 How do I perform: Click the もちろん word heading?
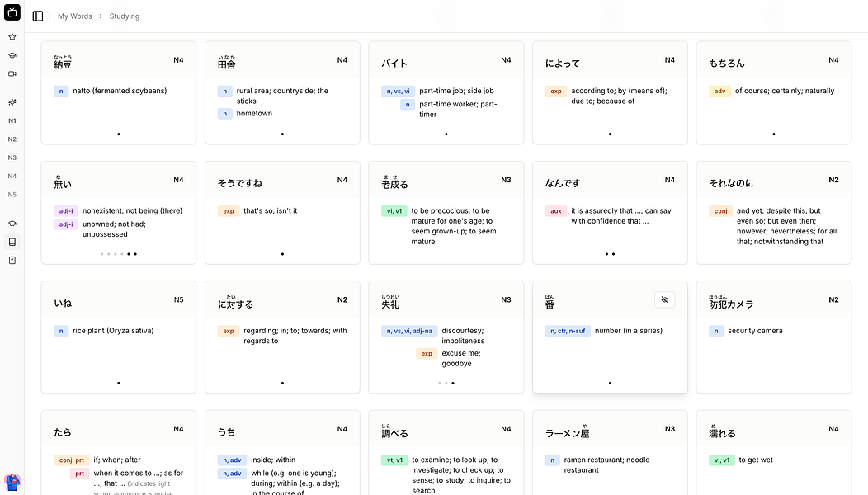(x=727, y=64)
